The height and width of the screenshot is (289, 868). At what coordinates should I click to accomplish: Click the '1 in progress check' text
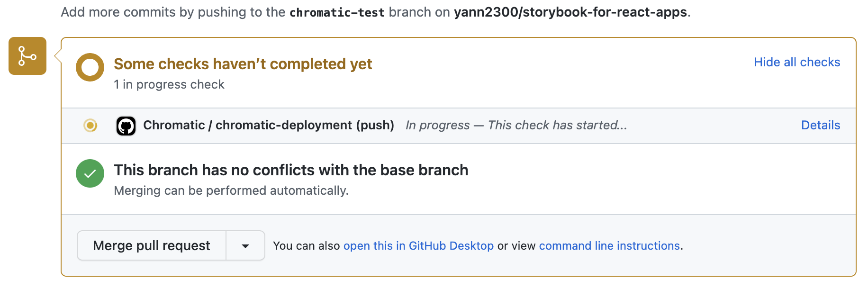pyautogui.click(x=169, y=84)
